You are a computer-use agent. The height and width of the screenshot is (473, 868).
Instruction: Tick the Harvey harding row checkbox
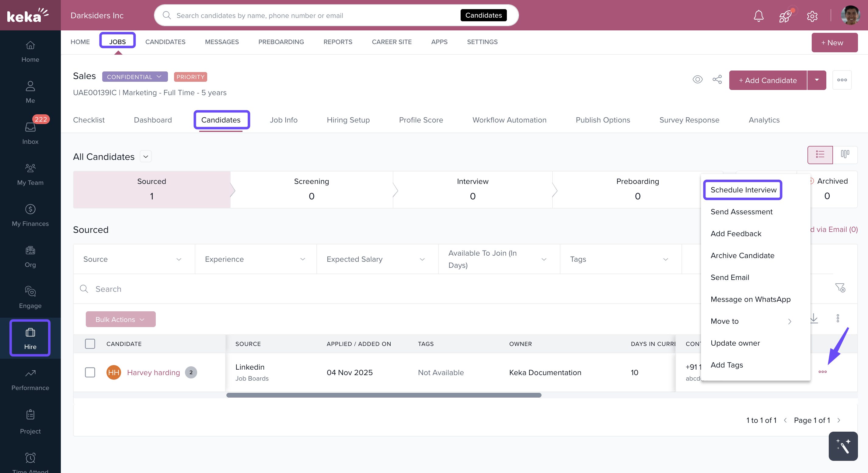(90, 372)
